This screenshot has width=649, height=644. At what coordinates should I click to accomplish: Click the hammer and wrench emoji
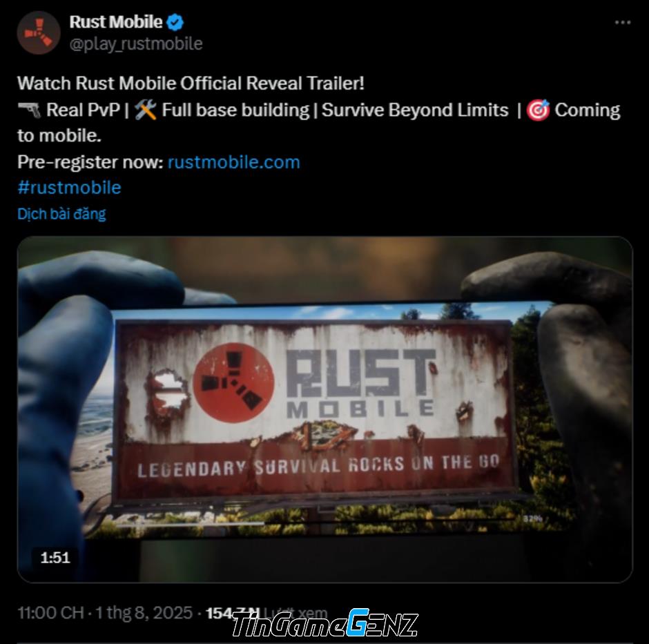tap(146, 110)
